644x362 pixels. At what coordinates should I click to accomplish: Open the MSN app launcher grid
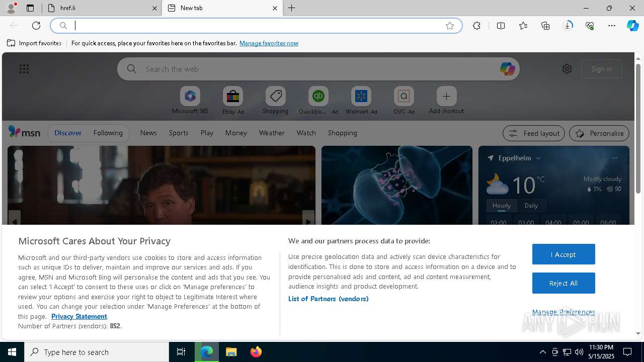[24, 69]
